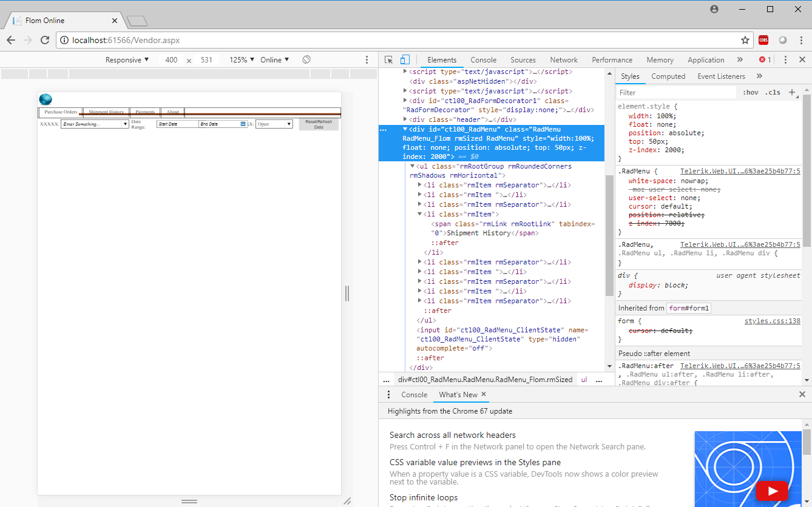Click the inspect element picker icon

click(389, 59)
